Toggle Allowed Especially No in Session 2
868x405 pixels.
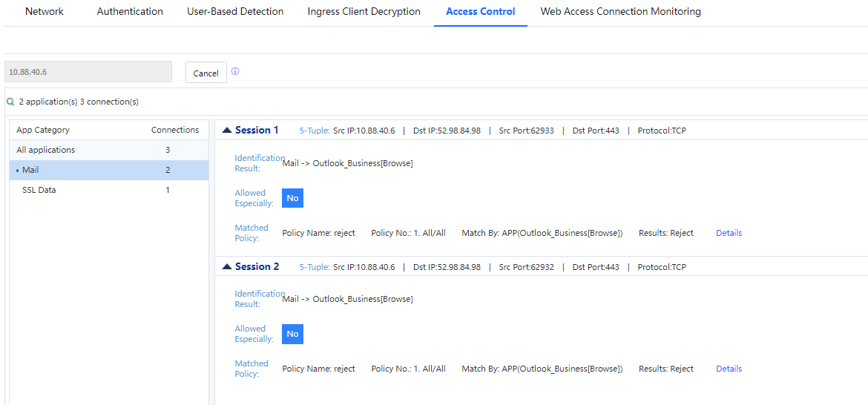(x=292, y=334)
